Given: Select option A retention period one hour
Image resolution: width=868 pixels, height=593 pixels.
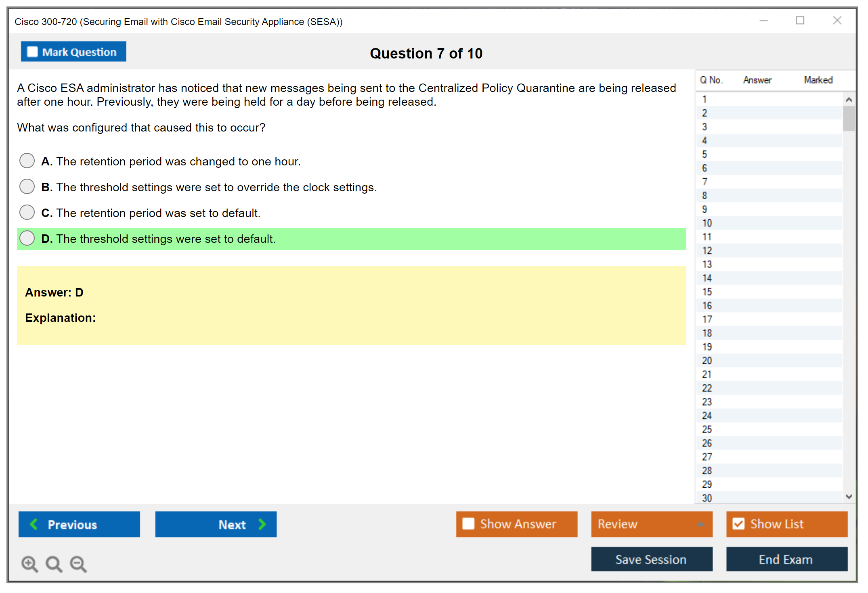Looking at the screenshot, I should [27, 161].
